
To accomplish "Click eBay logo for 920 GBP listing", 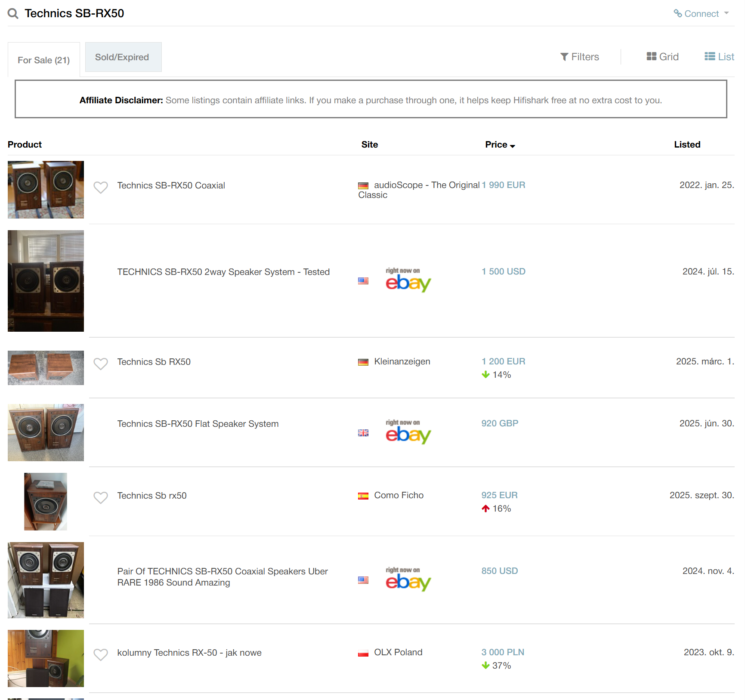I will click(408, 432).
